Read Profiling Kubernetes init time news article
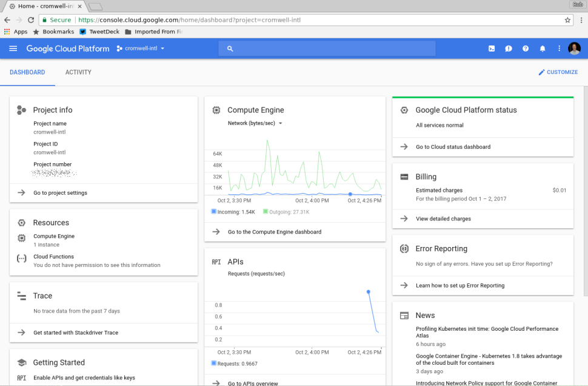 [x=487, y=333]
